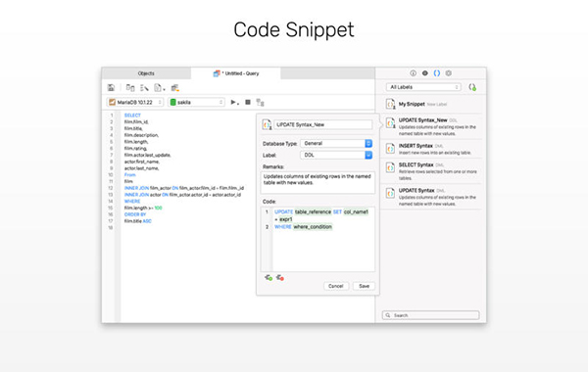
Task: Open the Label DDL dropdown
Action: (x=336, y=155)
